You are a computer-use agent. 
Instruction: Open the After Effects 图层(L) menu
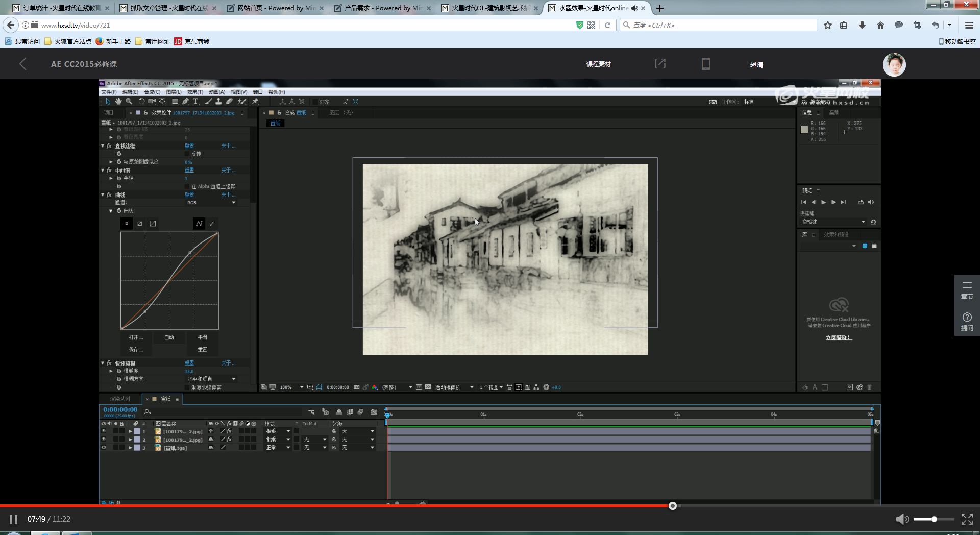(174, 92)
